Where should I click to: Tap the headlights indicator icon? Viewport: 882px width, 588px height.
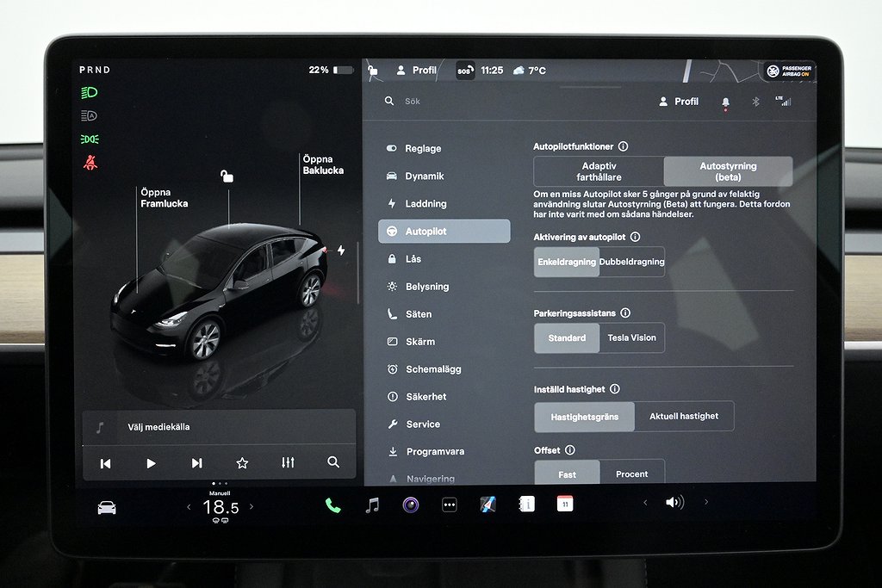[90, 92]
